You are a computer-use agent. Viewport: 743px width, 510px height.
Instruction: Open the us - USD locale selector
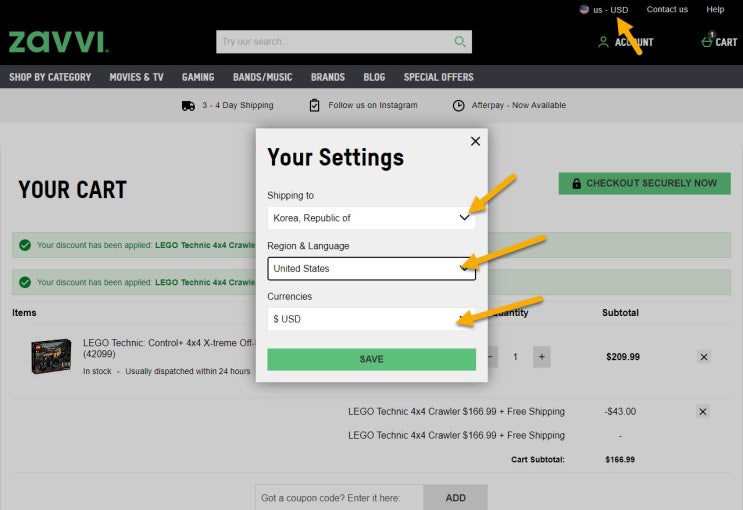coord(604,9)
